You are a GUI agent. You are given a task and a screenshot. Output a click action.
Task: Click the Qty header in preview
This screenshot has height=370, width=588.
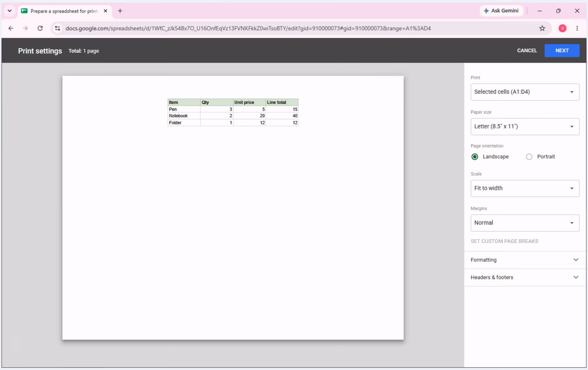tap(217, 102)
